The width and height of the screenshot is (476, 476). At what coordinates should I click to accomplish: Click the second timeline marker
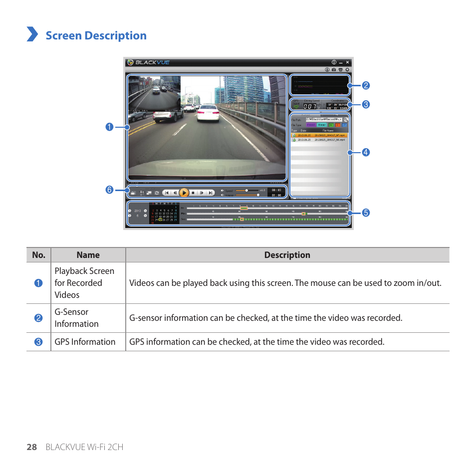242,219
